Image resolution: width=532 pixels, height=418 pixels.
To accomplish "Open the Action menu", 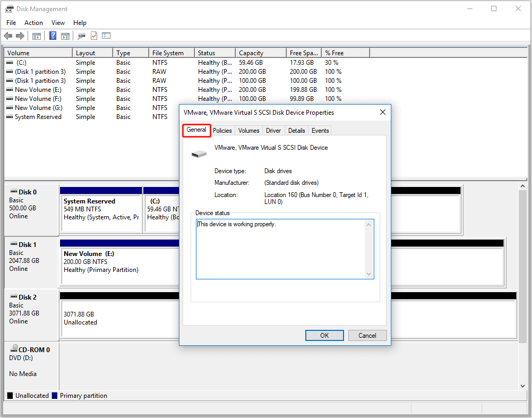I will [33, 23].
